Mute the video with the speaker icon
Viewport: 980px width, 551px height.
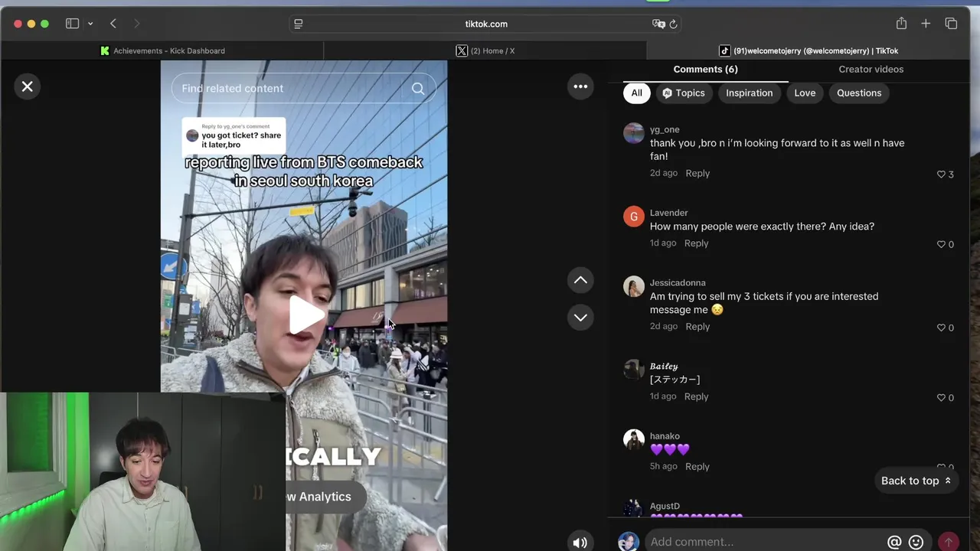coord(580,543)
